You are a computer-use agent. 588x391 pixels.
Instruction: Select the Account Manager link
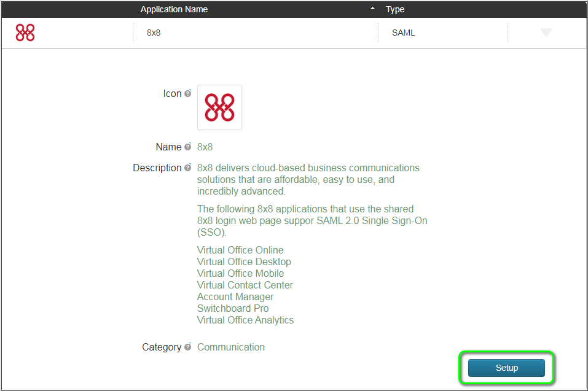235,296
